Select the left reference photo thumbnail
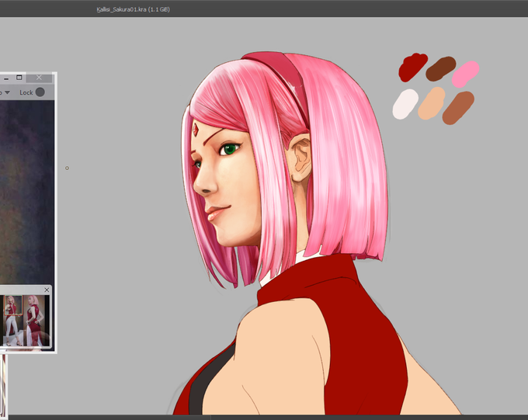Image resolution: width=528 pixels, height=420 pixels. point(13,320)
